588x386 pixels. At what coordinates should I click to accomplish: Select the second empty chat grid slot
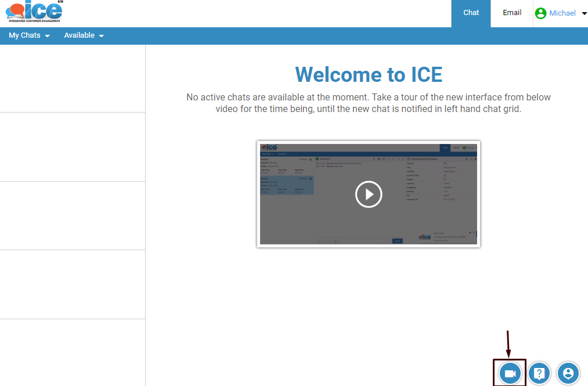click(72, 147)
